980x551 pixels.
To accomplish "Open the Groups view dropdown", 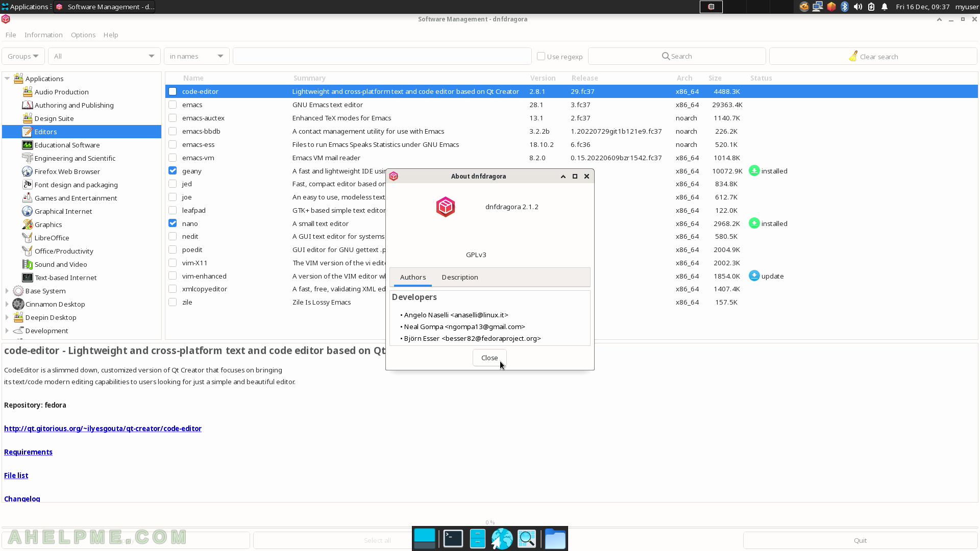I will (23, 56).
